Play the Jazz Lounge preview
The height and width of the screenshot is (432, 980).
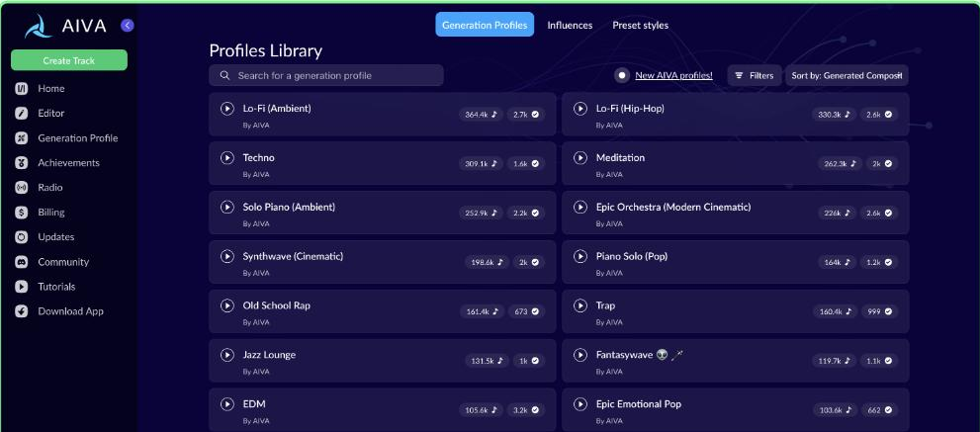pyautogui.click(x=226, y=355)
